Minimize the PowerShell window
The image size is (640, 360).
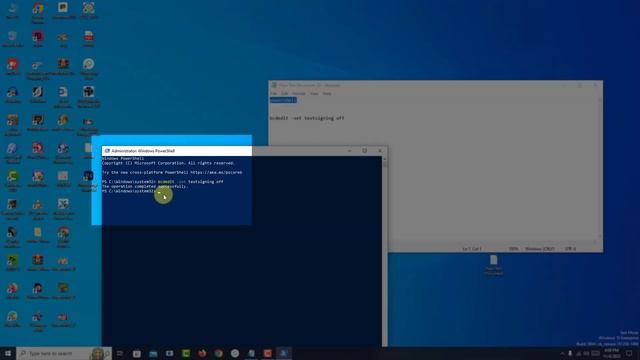[x=349, y=151]
